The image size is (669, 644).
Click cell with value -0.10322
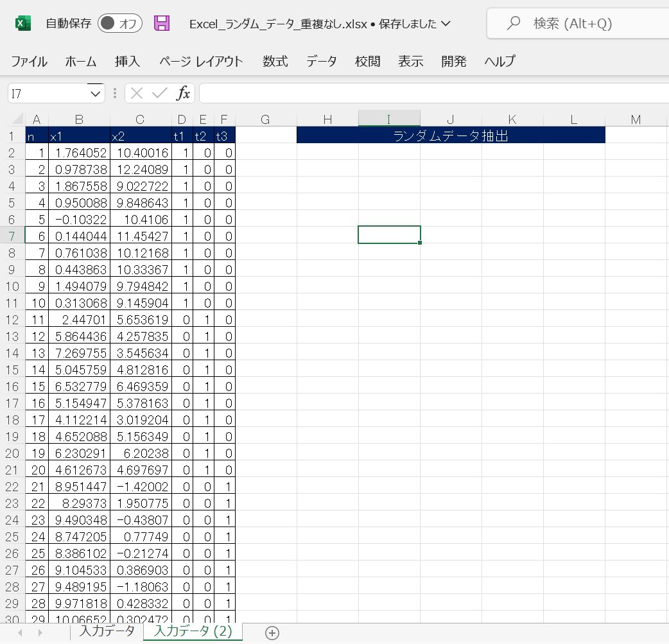(79, 220)
